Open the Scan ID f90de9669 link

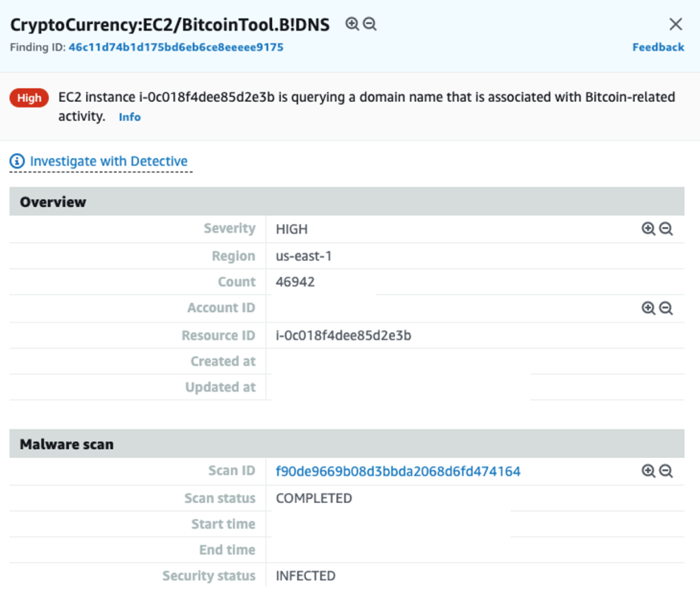(397, 470)
